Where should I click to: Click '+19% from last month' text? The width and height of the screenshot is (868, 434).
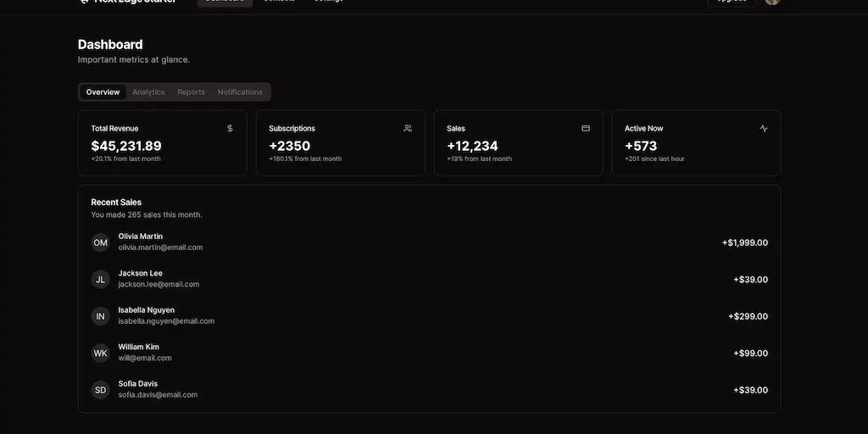pyautogui.click(x=480, y=159)
